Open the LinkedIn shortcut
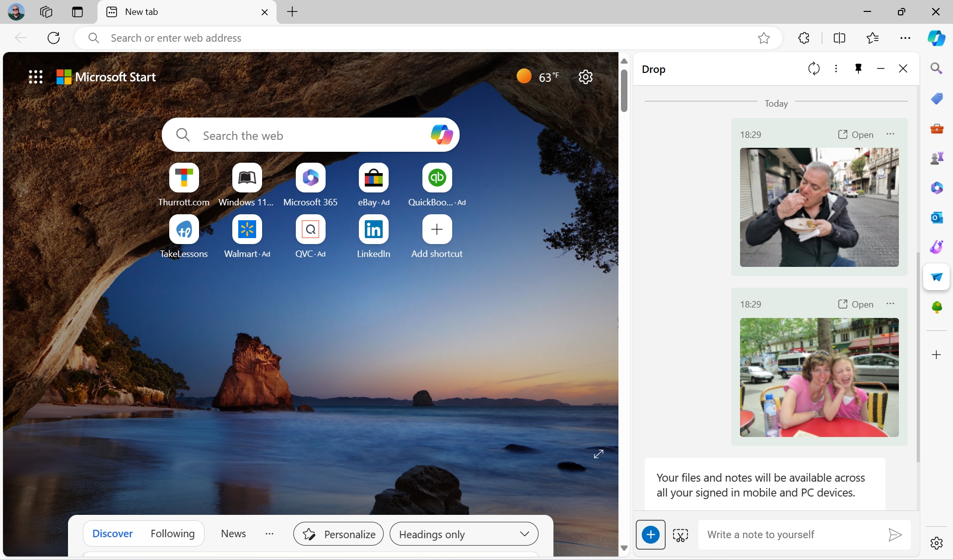Viewport: 953px width, 560px height. pos(373,230)
